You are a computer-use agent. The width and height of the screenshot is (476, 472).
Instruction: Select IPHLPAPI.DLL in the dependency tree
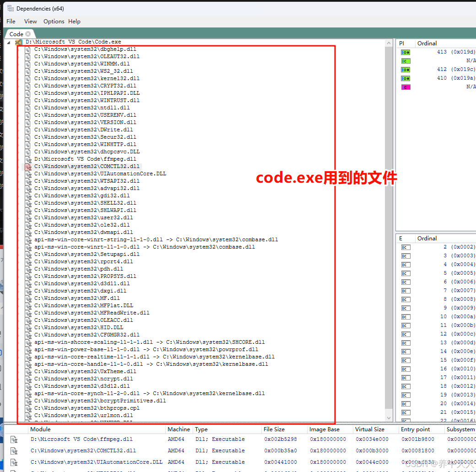click(87, 93)
